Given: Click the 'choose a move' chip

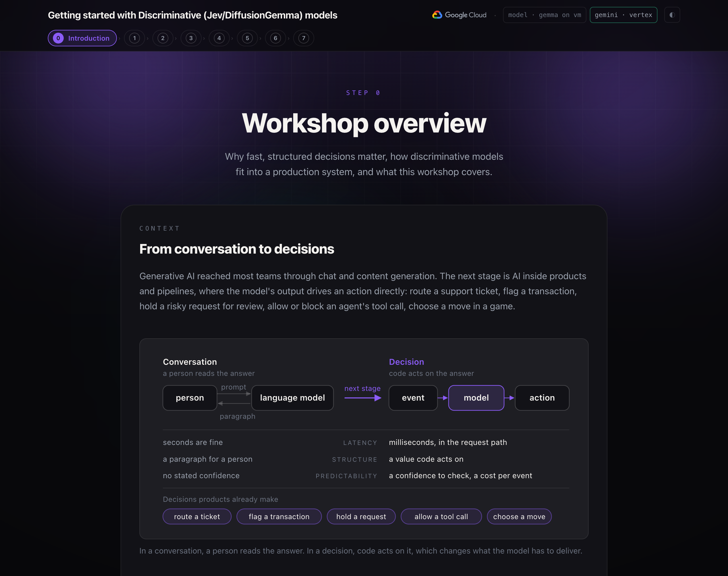Looking at the screenshot, I should pos(519,517).
